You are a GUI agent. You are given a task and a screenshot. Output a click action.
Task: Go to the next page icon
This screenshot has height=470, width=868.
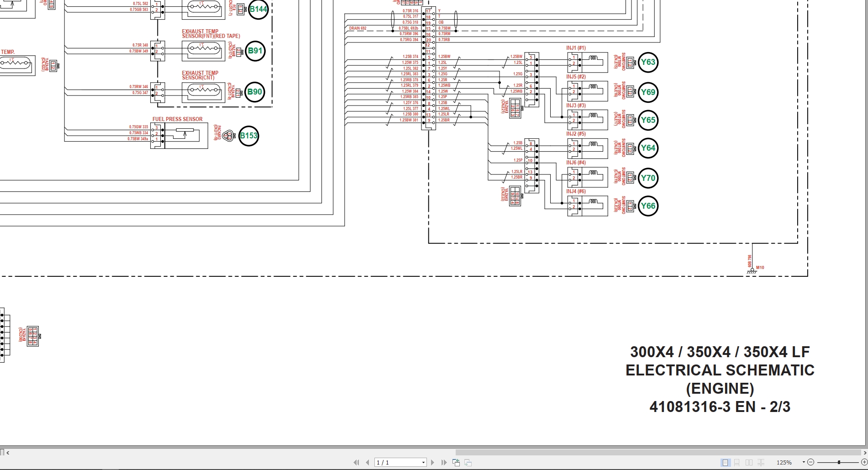pos(433,462)
